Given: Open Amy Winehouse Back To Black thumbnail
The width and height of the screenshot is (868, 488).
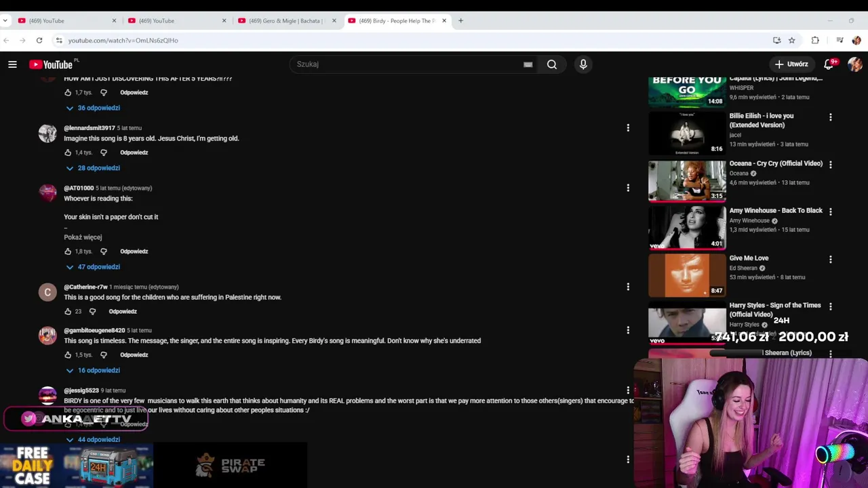Looking at the screenshot, I should point(687,228).
